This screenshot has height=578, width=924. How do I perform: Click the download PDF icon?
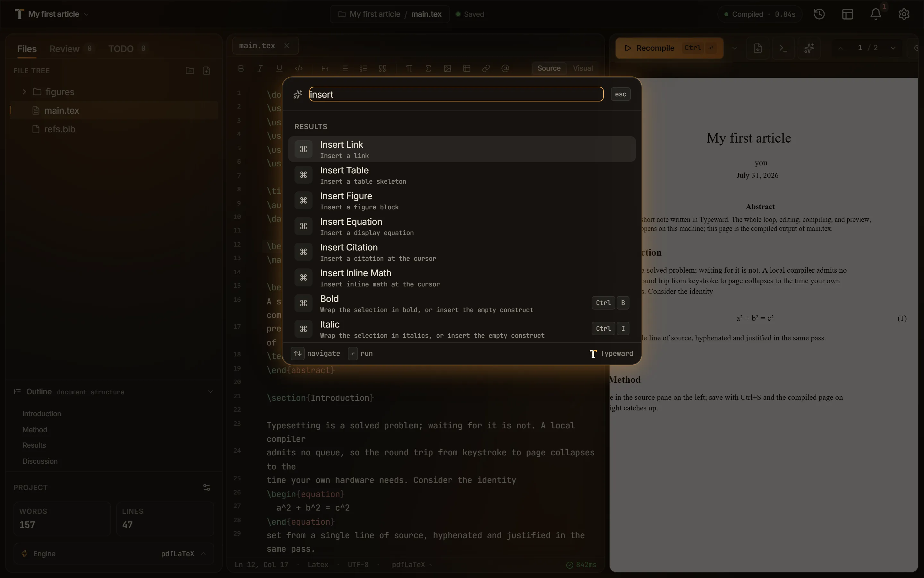(x=757, y=48)
